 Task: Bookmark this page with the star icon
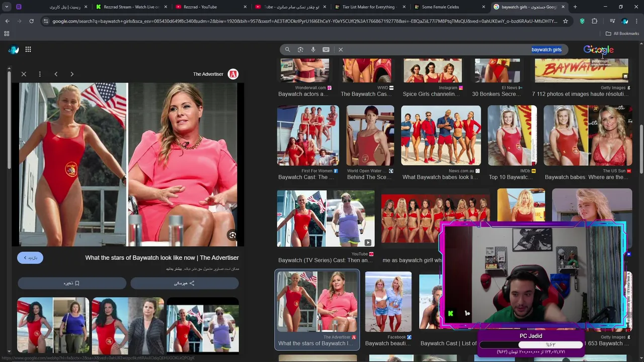pos(566,21)
